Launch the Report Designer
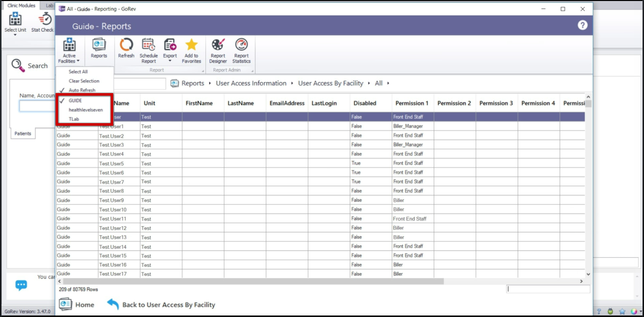This screenshot has width=644, height=317. 218,51
